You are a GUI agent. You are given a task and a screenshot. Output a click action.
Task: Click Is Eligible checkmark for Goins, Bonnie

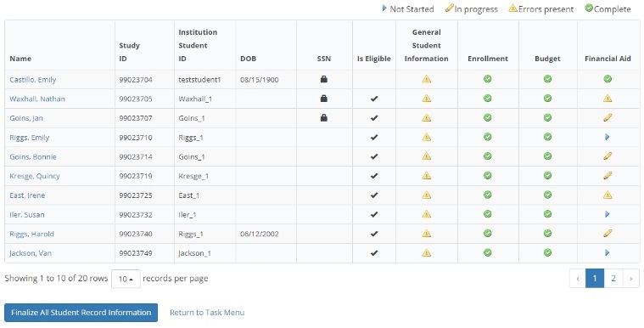point(373,156)
